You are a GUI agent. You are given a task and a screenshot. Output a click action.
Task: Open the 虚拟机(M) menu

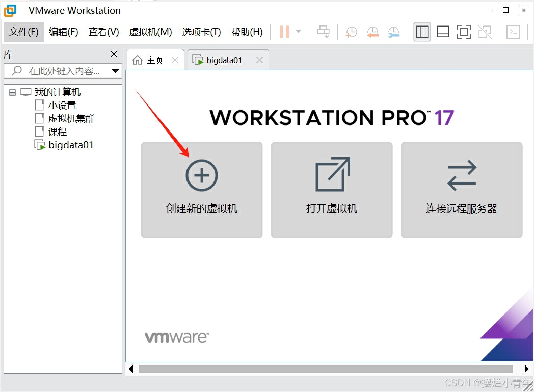point(150,32)
